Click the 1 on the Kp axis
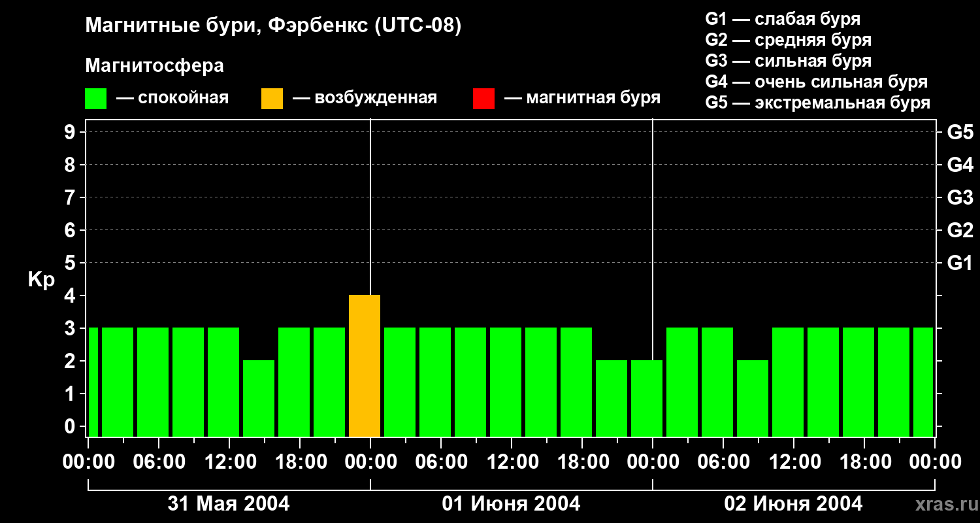Screen dimensions: 980x523 [71, 394]
